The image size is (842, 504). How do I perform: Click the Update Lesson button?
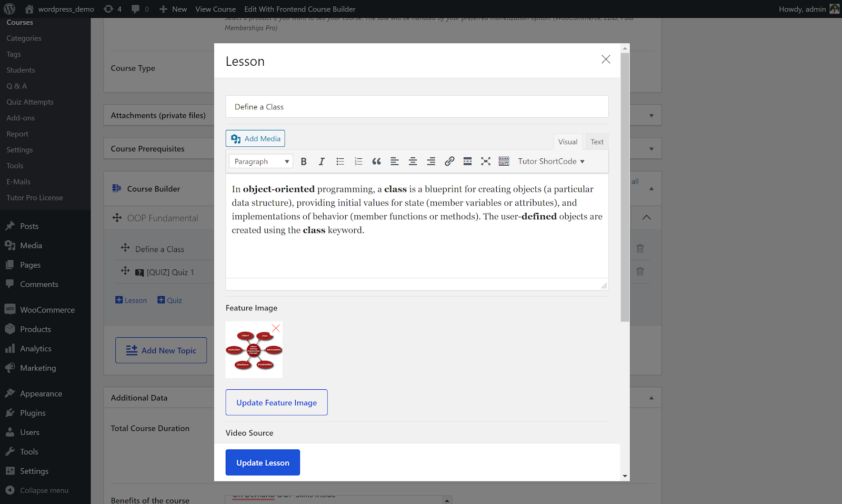pos(263,462)
